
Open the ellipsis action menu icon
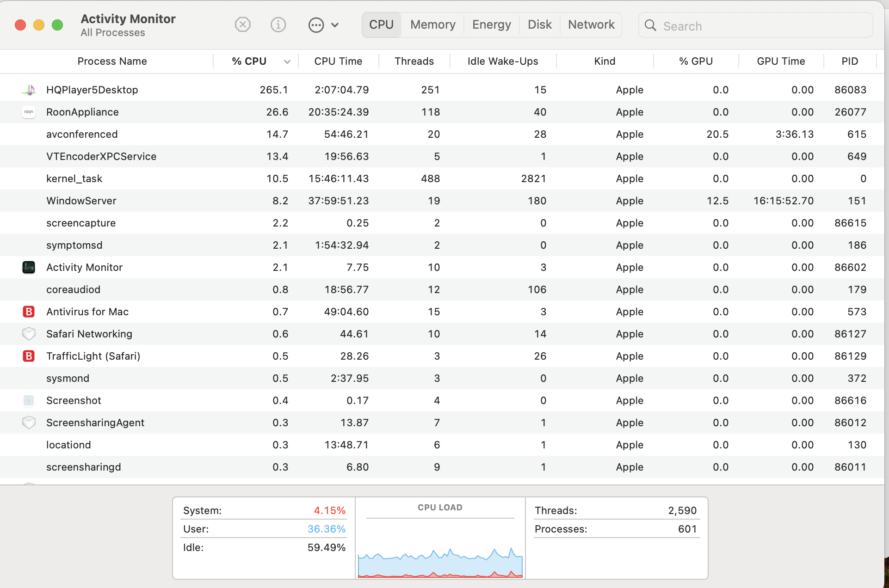[x=316, y=25]
